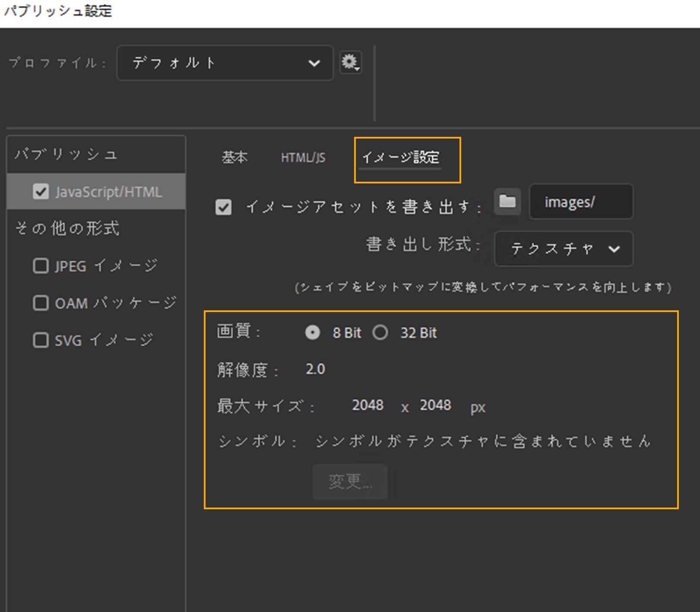The image size is (700, 612).
Task: Enable the SVG イメージ export format
Action: 40,340
